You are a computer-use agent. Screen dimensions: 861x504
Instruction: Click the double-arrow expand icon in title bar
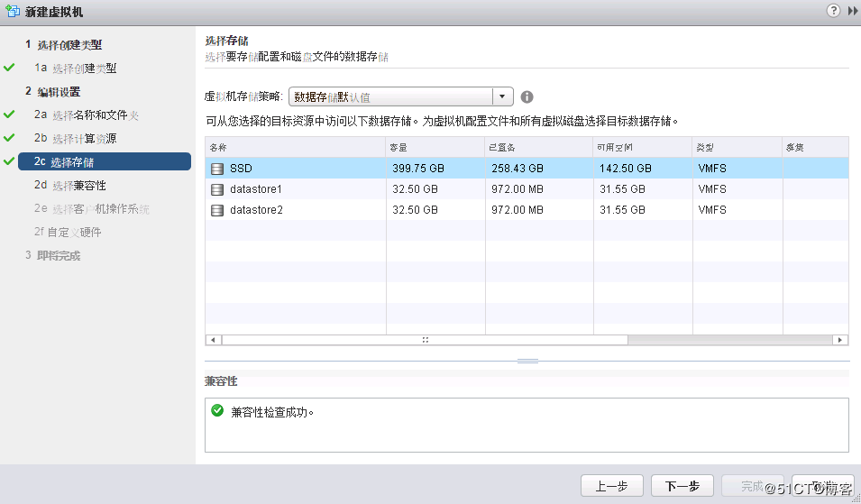[850, 10]
